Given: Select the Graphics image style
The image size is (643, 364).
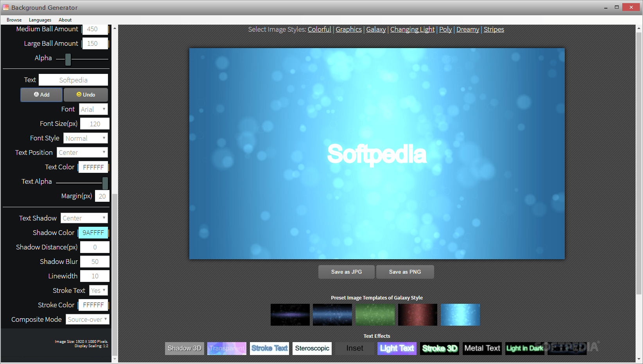Looking at the screenshot, I should [348, 29].
